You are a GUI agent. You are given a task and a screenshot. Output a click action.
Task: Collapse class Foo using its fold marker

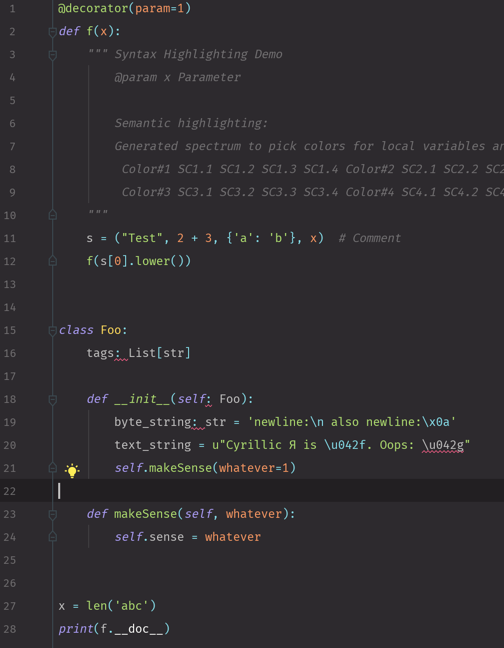(52, 331)
